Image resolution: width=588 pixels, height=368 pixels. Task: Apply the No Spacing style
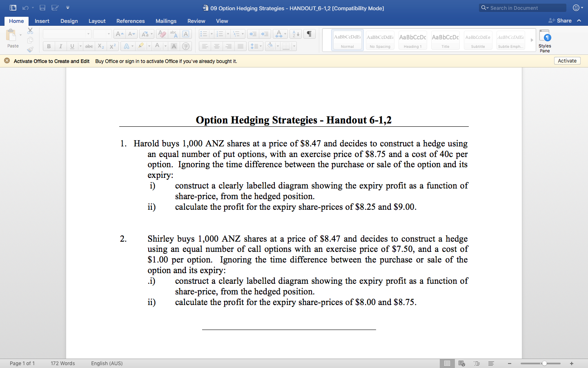click(380, 40)
